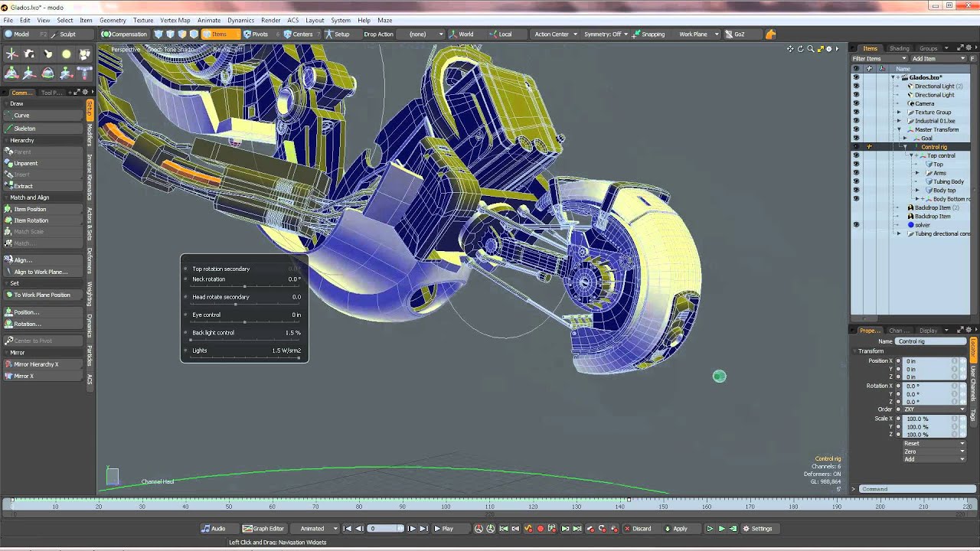Screen dimensions: 980x551
Task: Toggle eye for Master Transform
Action: click(856, 129)
